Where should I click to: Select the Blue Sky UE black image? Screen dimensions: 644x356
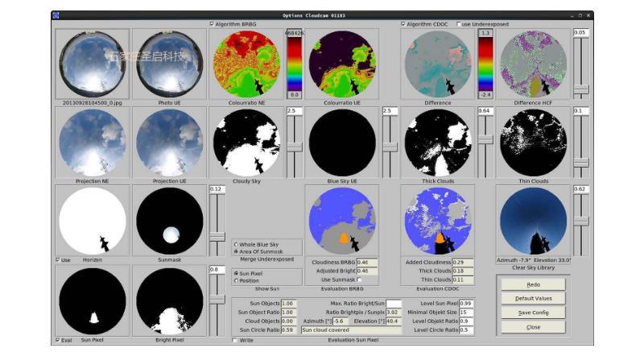(x=342, y=143)
